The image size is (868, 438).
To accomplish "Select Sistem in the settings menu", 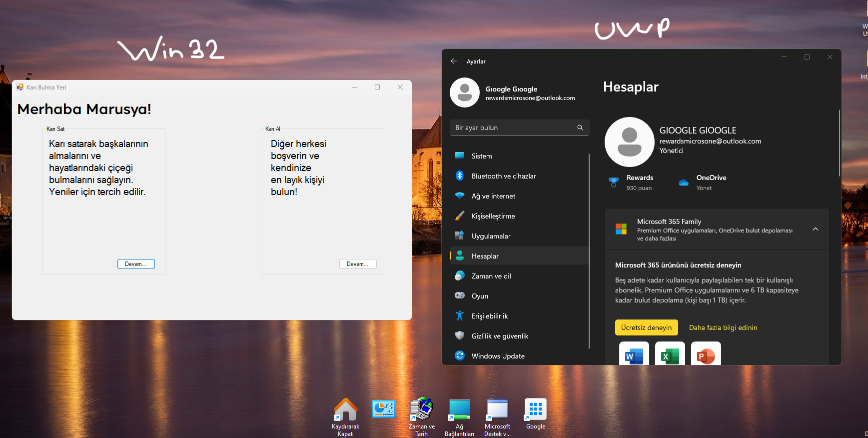I will tap(519, 155).
